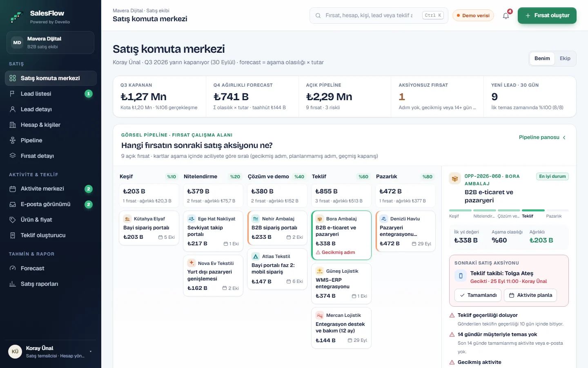
Task: Click the E-posta görünümü mail icon
Action: pyautogui.click(x=13, y=204)
